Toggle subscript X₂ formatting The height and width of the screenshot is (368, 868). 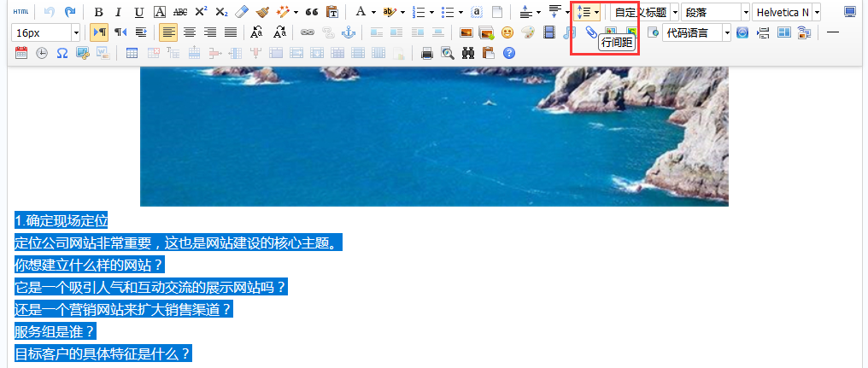(221, 12)
